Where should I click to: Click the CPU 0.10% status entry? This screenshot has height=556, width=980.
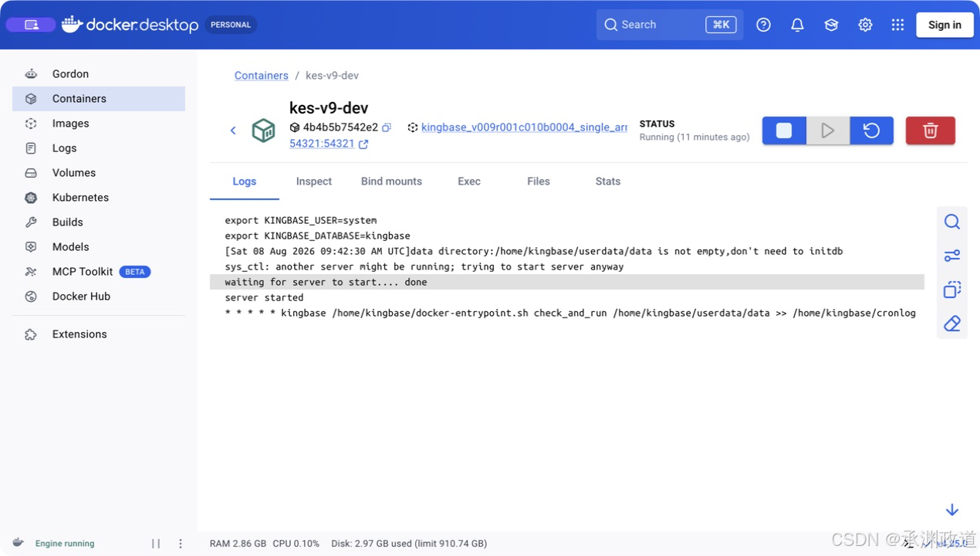click(x=296, y=544)
